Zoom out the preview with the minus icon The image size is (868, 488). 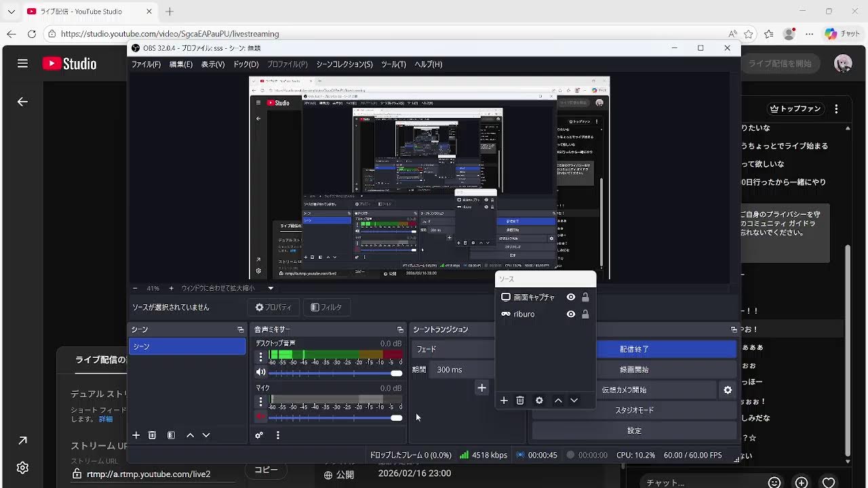pyautogui.click(x=135, y=288)
